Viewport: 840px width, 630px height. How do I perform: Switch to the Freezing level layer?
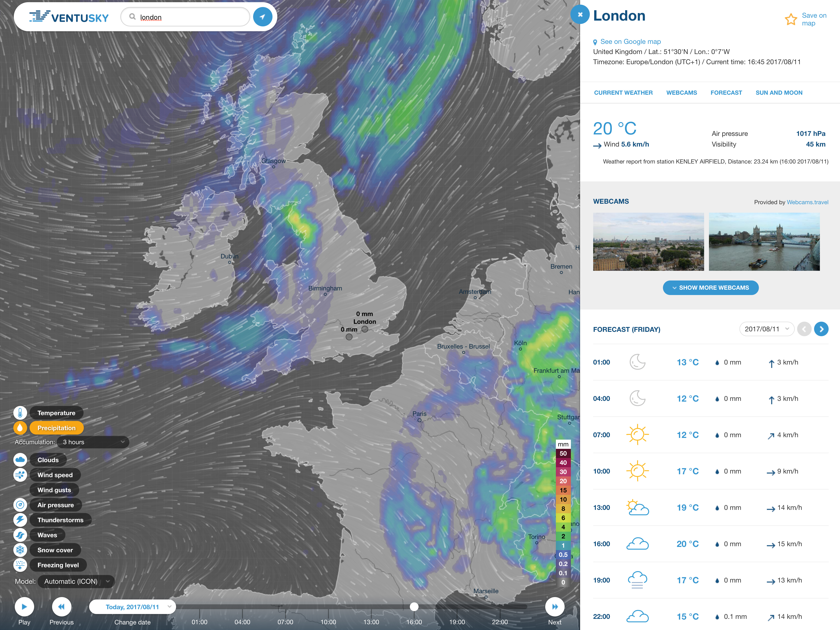click(58, 565)
